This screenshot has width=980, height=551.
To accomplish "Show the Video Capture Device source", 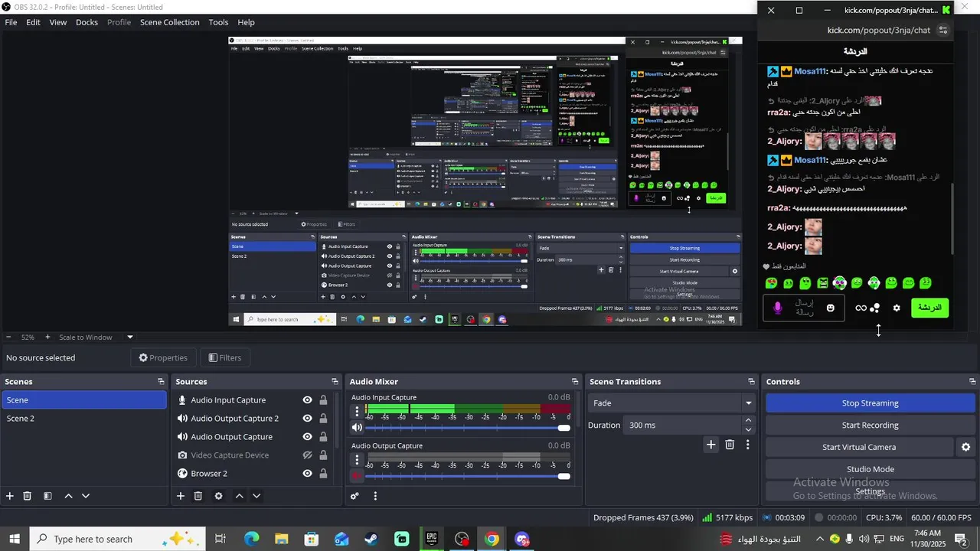I will [x=307, y=455].
